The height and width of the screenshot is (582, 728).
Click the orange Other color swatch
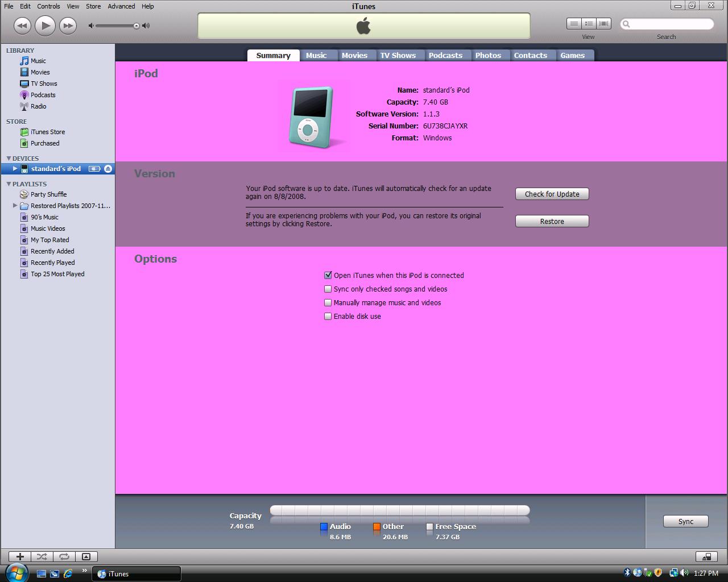point(377,527)
